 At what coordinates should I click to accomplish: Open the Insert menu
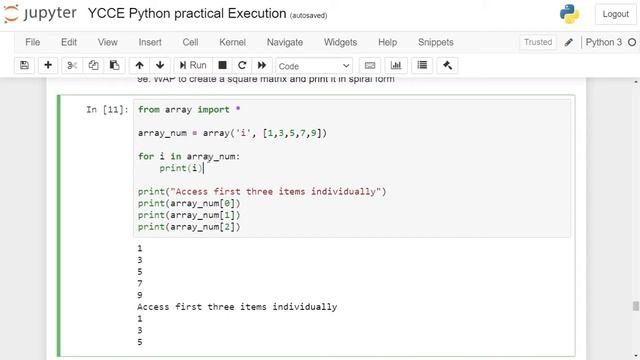[x=150, y=42]
